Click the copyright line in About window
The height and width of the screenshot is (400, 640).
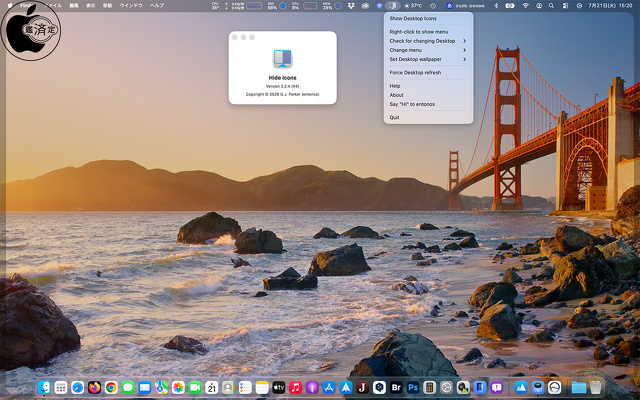click(282, 94)
